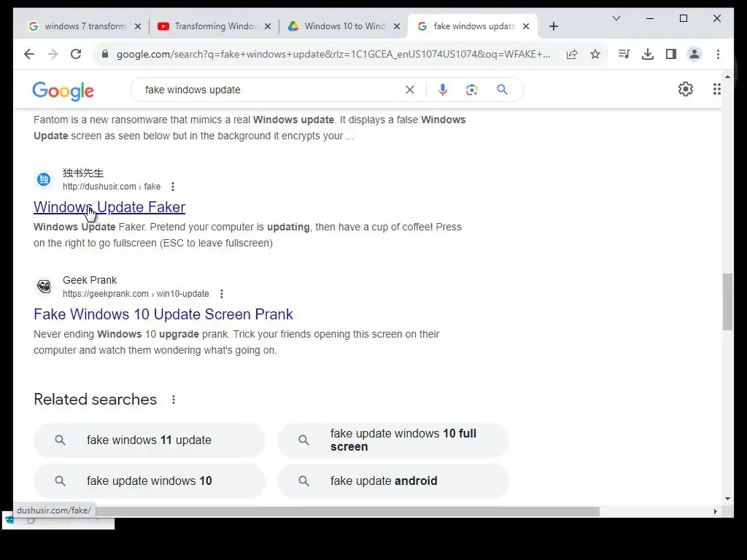Search by image with the Lens icon
This screenshot has width=747, height=560.
point(472,90)
